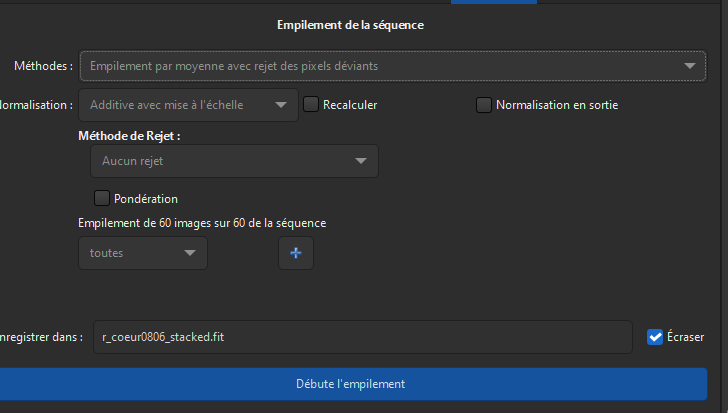Click the r_coeur0806_stacked.fit filename field
728x413 pixels.
[362, 337]
